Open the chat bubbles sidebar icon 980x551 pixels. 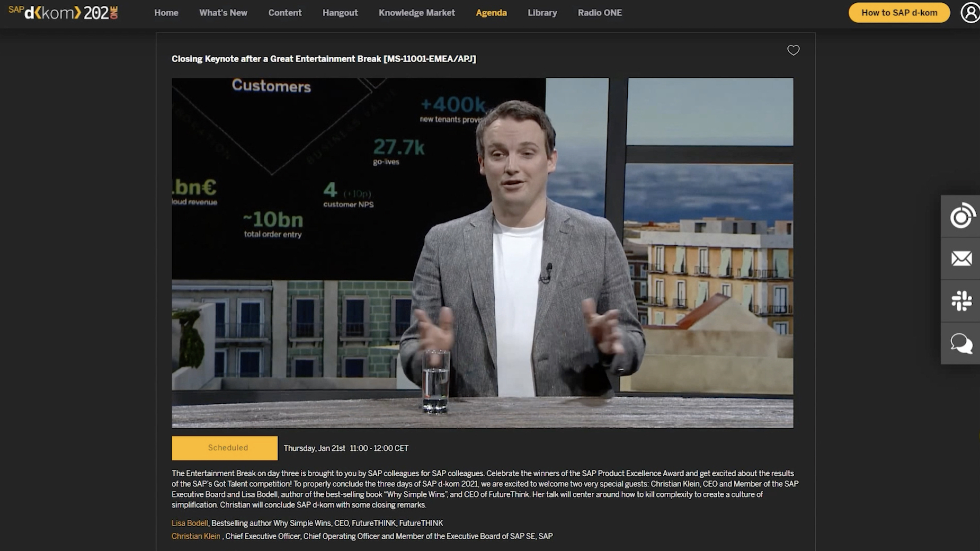click(x=961, y=343)
